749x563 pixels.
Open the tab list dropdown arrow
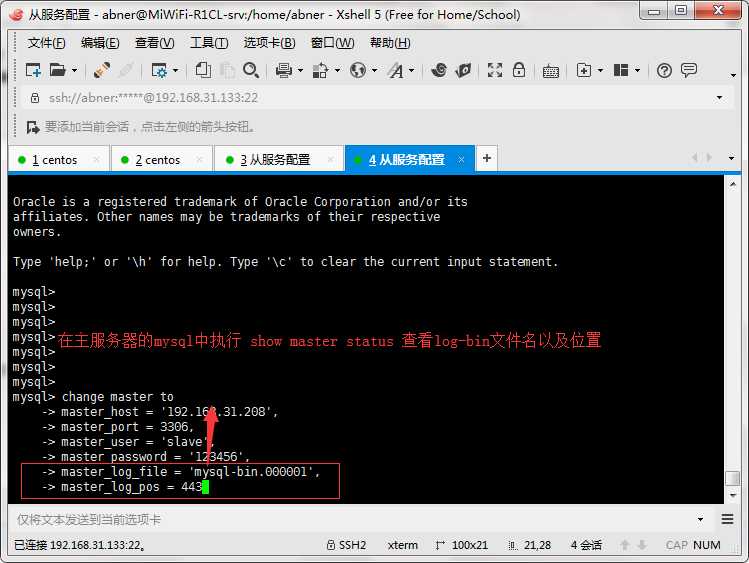click(731, 158)
